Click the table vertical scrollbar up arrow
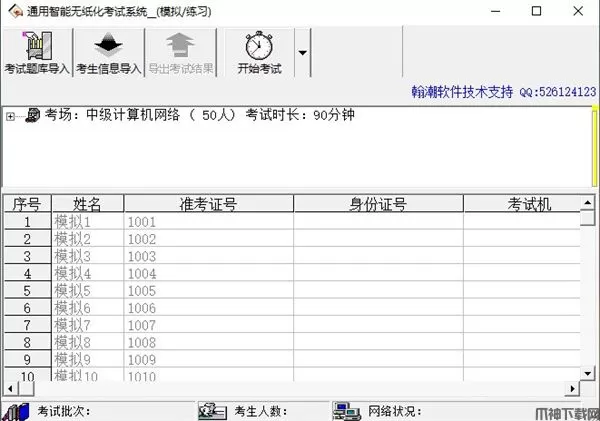This screenshot has height=421, width=600. click(588, 202)
